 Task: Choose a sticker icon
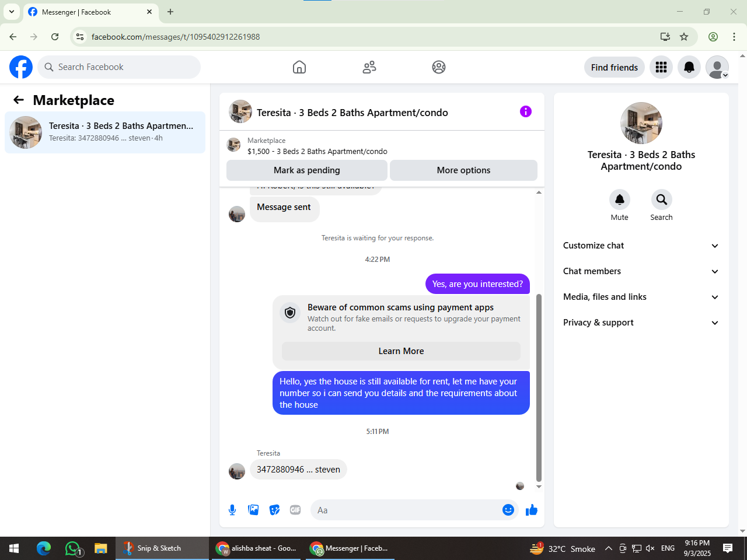pos(274,510)
